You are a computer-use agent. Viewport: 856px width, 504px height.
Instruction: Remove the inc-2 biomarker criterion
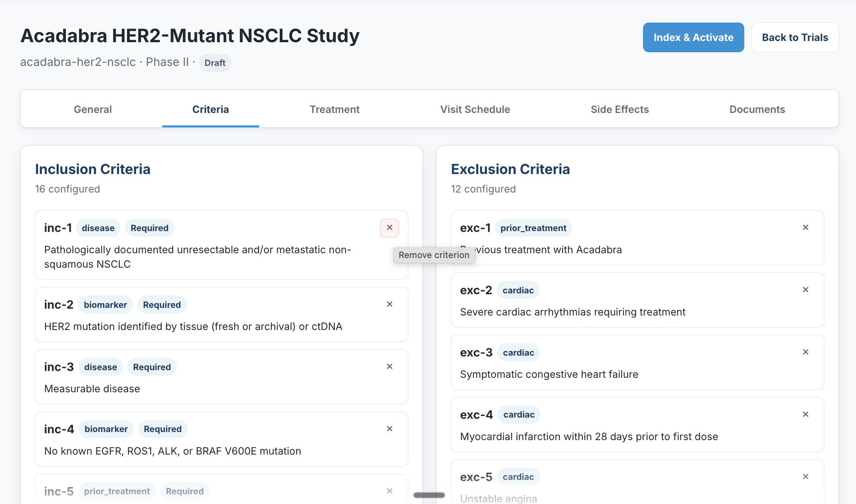[x=389, y=304]
